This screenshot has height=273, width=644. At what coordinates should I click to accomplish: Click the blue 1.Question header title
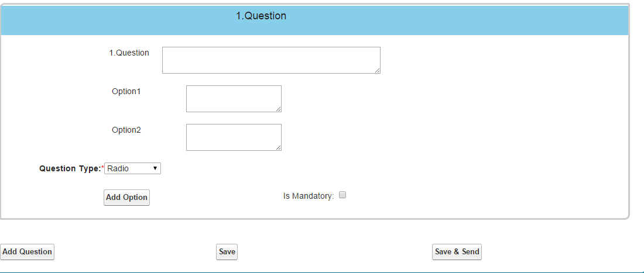point(261,16)
